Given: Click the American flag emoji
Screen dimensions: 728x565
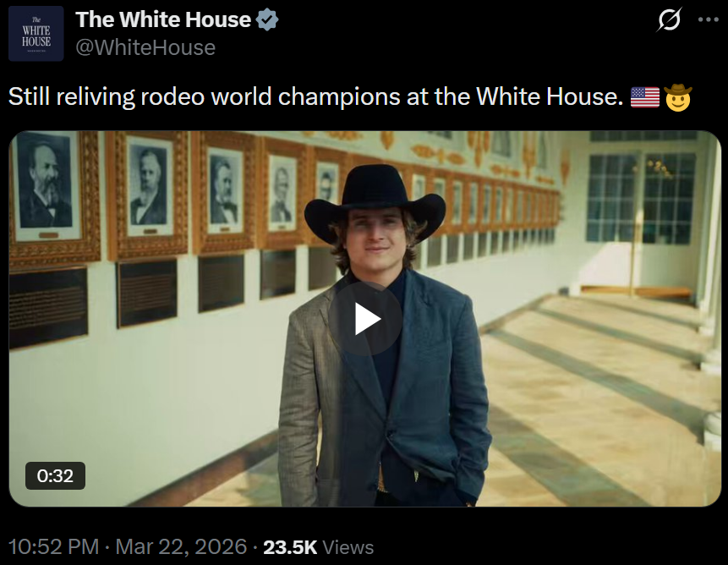Looking at the screenshot, I should point(645,97).
